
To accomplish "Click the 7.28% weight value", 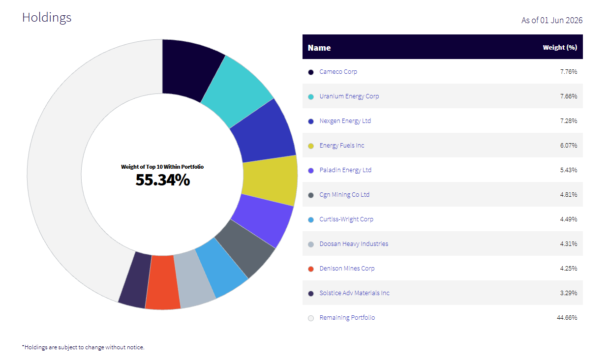I will [569, 121].
